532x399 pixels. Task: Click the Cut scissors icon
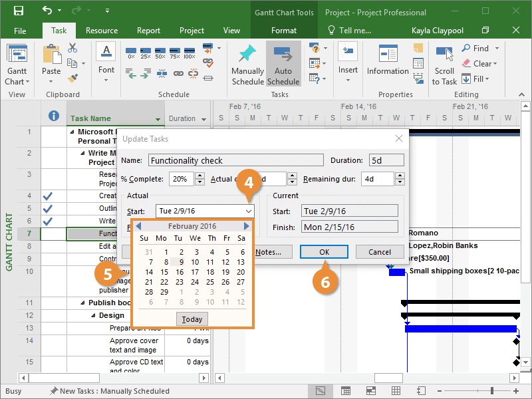[x=72, y=49]
